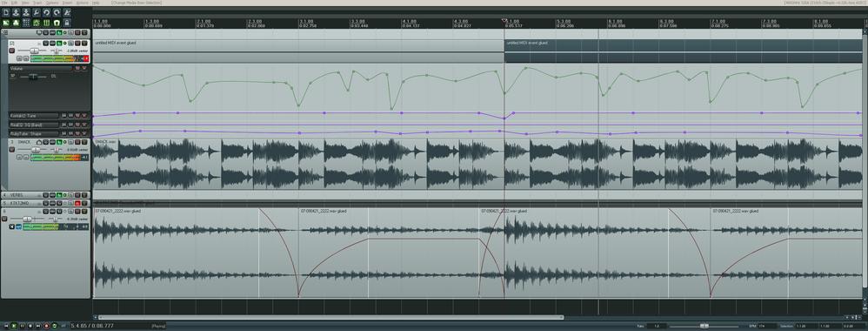Open FX on the master track row
This screenshot has height=331, width=868.
pyautogui.click(x=59, y=32)
